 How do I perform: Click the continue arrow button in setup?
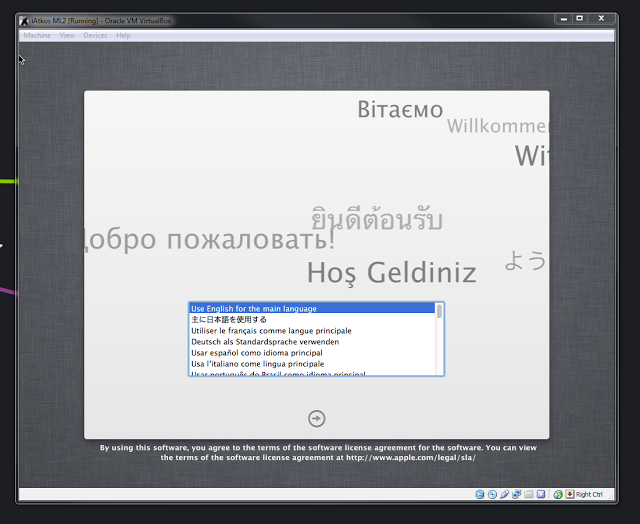(316, 418)
